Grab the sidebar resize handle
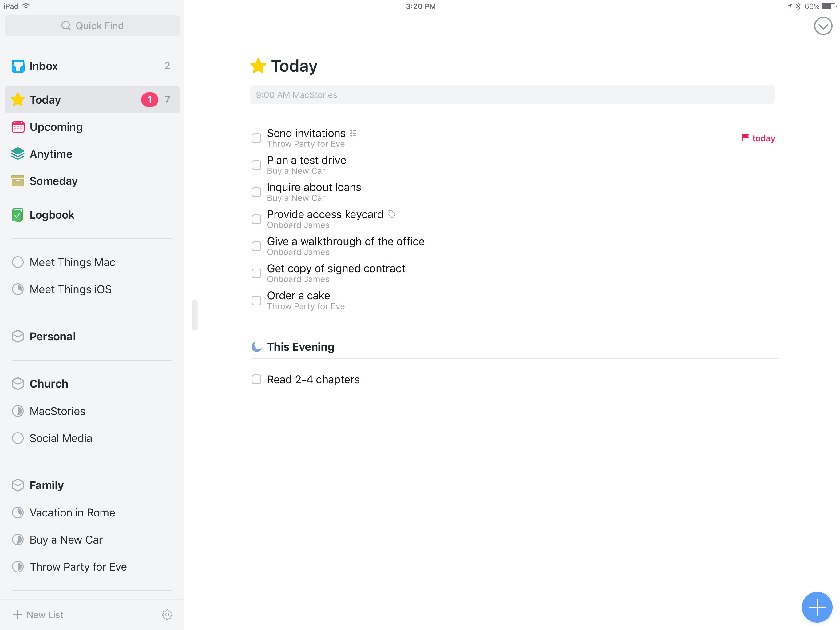The height and width of the screenshot is (630, 840). click(x=195, y=315)
